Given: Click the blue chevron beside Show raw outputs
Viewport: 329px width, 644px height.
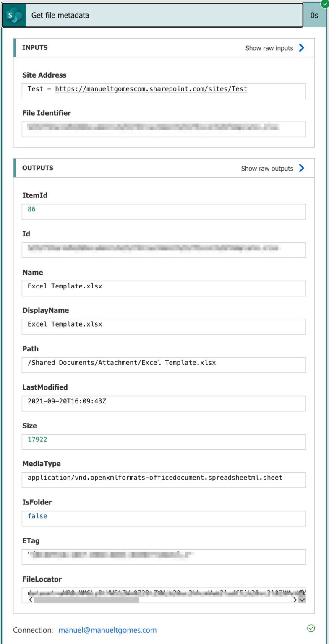Looking at the screenshot, I should pos(301,168).
